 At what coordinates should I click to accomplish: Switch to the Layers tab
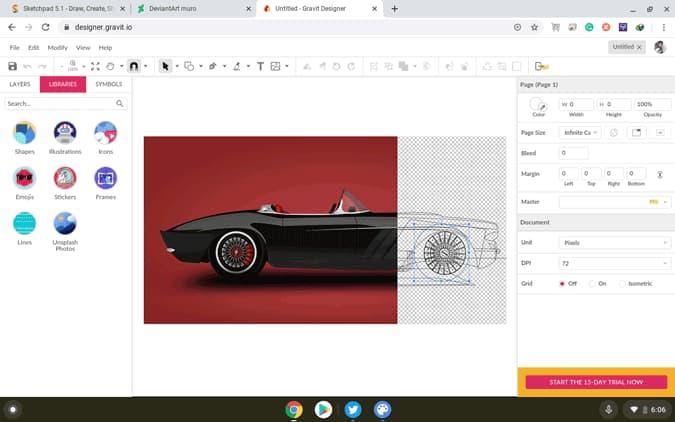[20, 84]
